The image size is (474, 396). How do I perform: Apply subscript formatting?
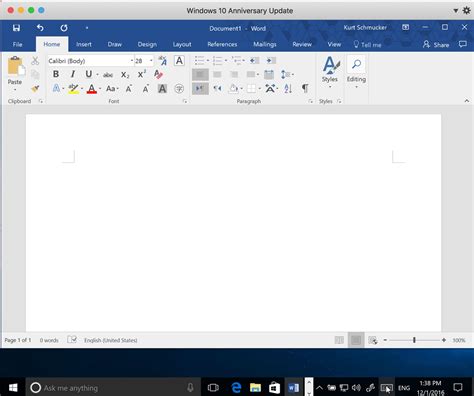(125, 75)
